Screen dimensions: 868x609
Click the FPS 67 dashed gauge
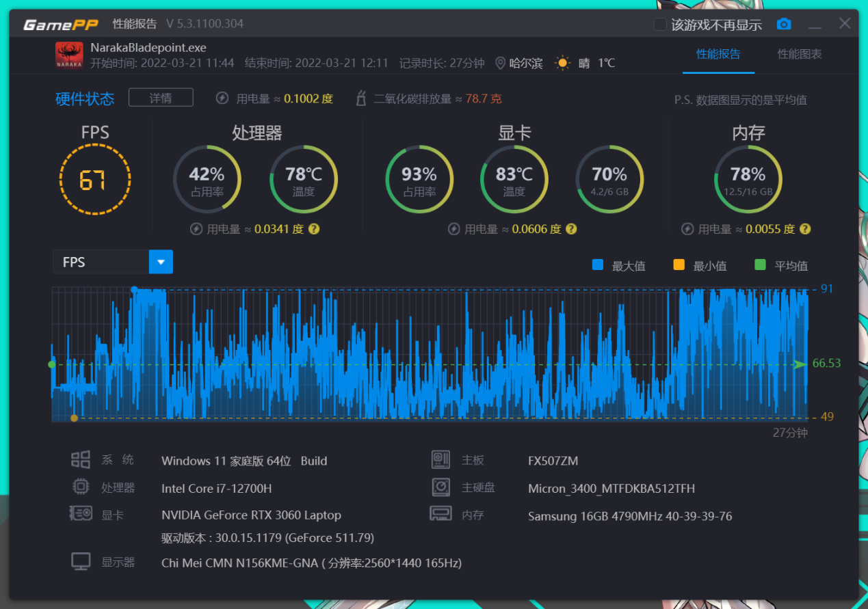point(95,180)
